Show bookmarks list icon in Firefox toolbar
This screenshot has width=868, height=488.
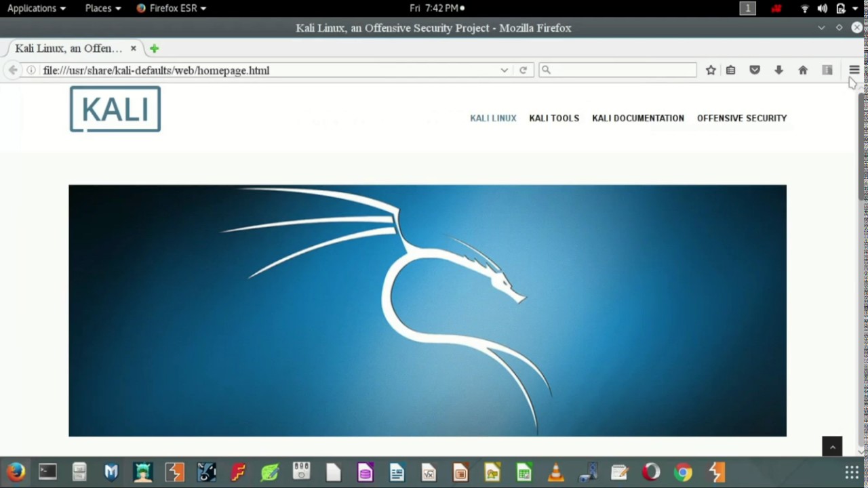coord(730,70)
